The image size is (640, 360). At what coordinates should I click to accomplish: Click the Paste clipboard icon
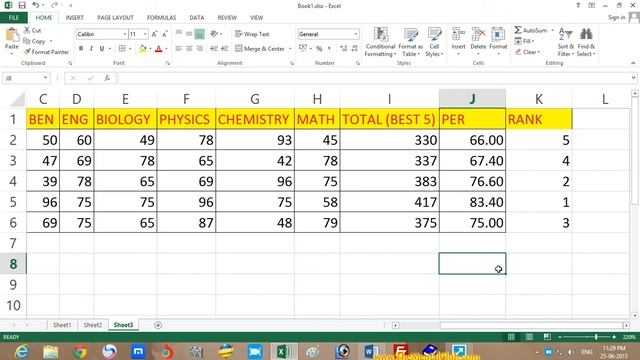(x=11, y=36)
